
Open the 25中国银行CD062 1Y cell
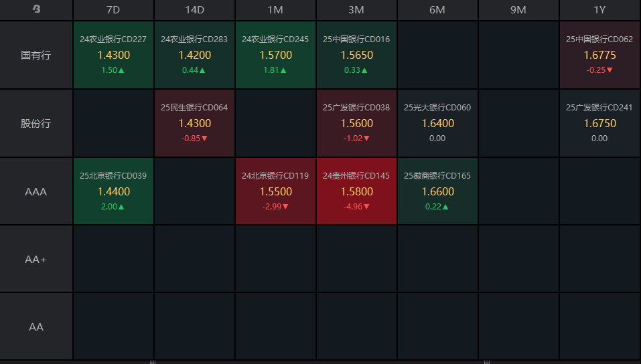[599, 55]
